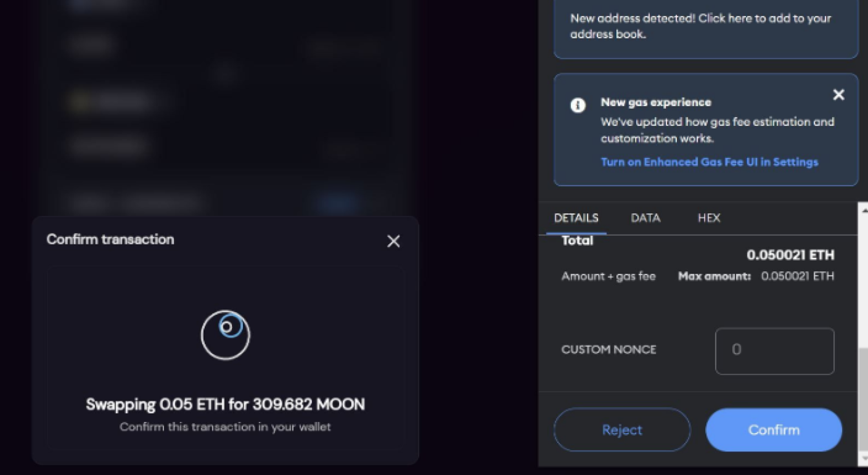
Task: Click the Custom Nonce input field
Action: point(774,350)
